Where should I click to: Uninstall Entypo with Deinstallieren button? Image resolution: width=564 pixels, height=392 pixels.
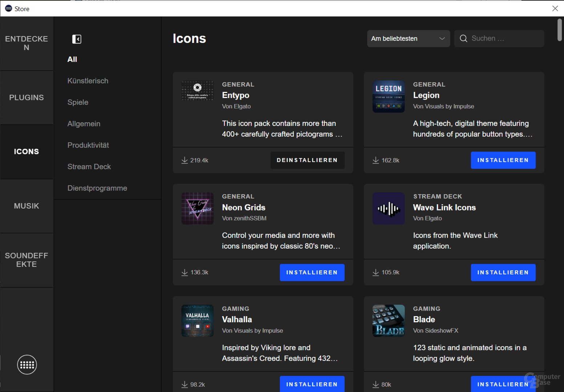(307, 160)
